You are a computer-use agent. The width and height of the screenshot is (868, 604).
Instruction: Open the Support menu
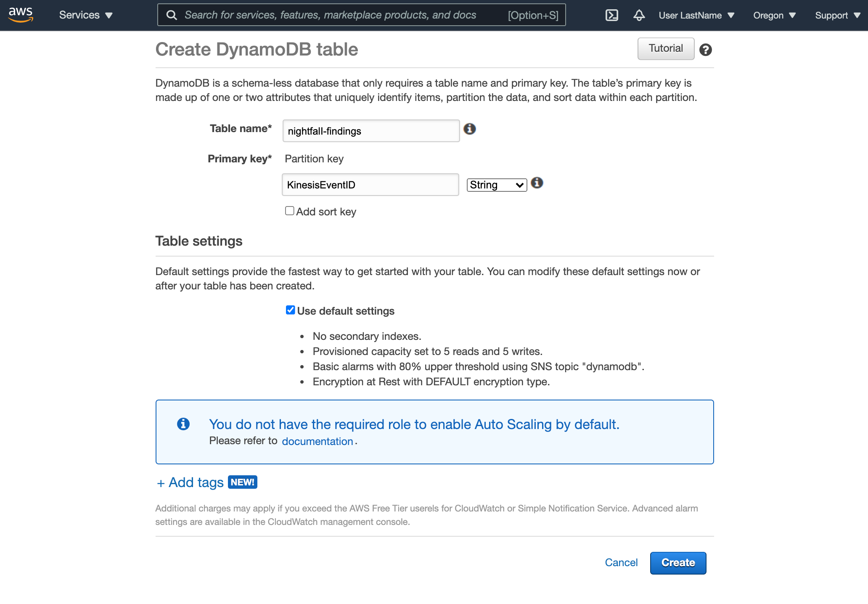837,15
